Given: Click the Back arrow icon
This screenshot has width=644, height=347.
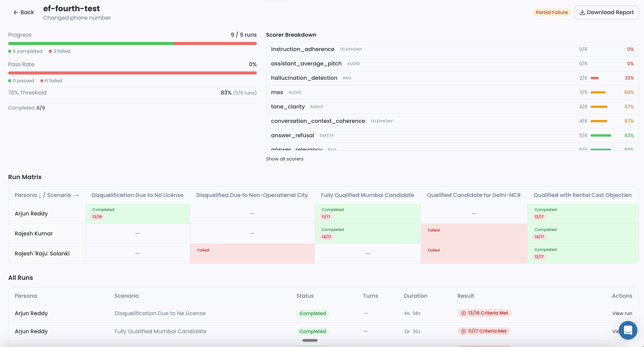Looking at the screenshot, I should (x=16, y=12).
